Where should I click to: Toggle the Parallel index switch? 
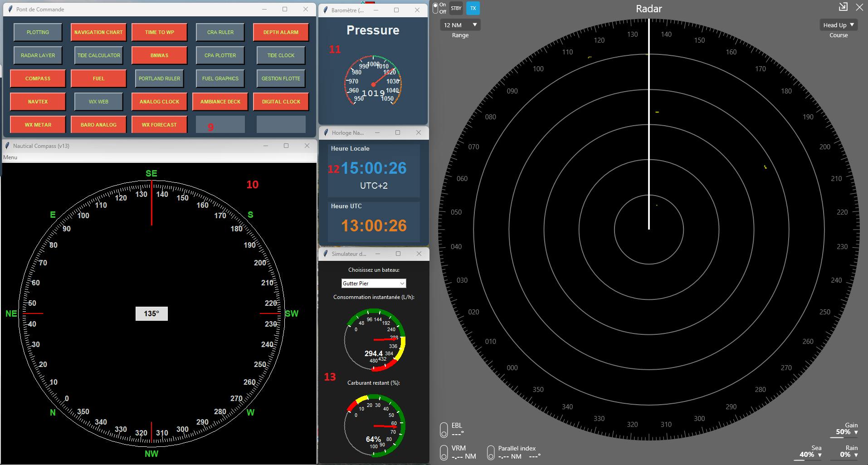click(491, 452)
